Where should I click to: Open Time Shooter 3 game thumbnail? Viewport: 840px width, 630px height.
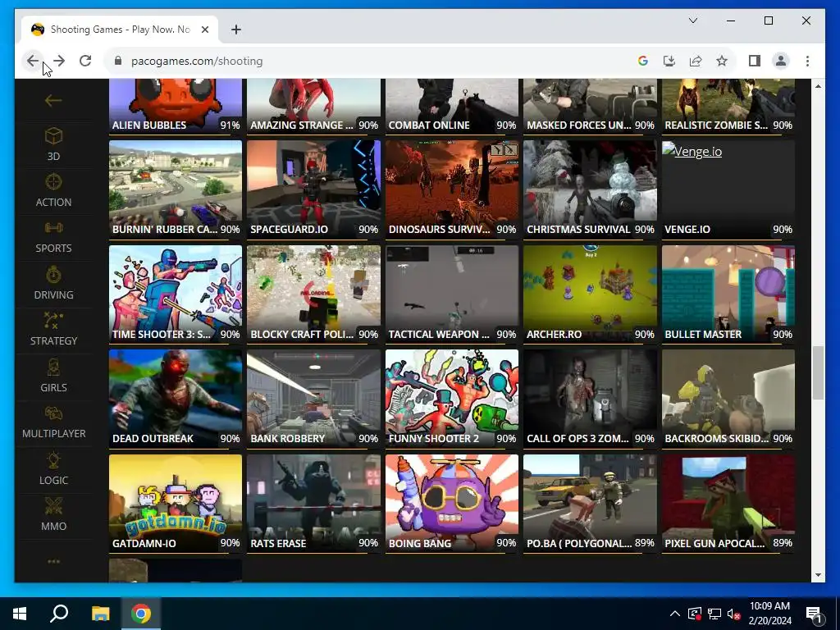tap(176, 293)
